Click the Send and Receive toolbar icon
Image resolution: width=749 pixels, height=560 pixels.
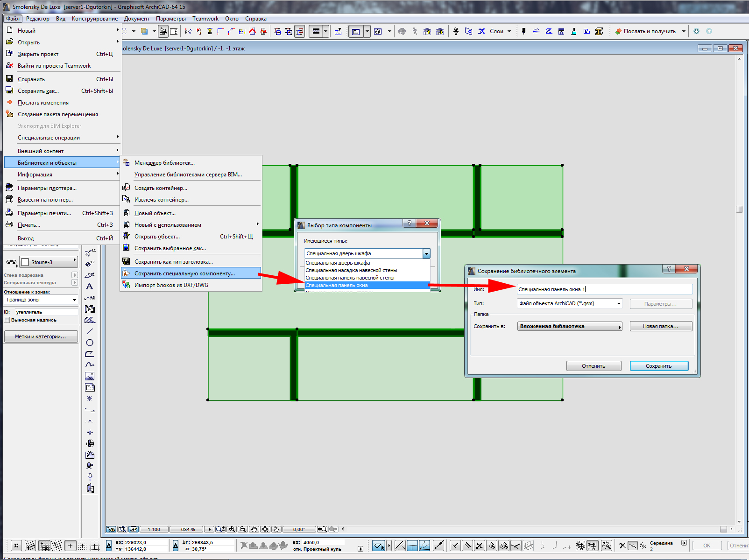(x=618, y=31)
